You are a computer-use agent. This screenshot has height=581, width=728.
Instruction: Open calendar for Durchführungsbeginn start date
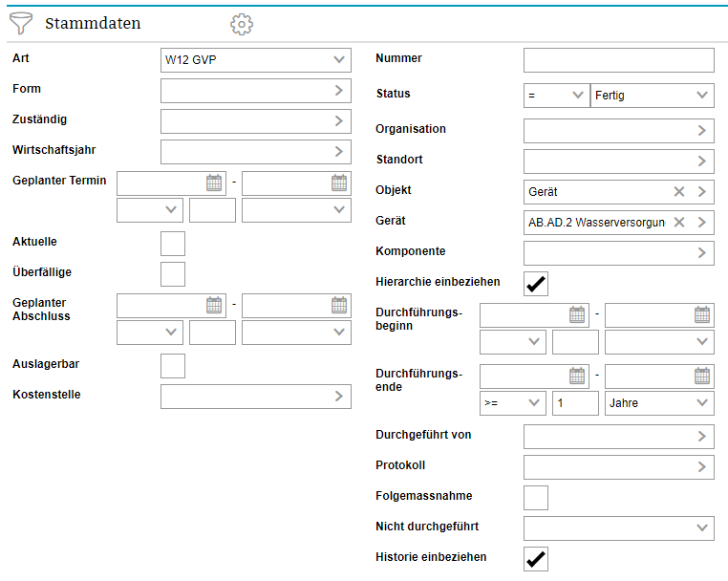pos(577,315)
